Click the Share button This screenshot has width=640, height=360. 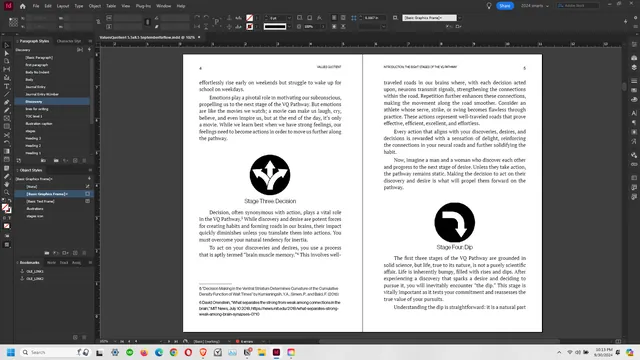505,6
